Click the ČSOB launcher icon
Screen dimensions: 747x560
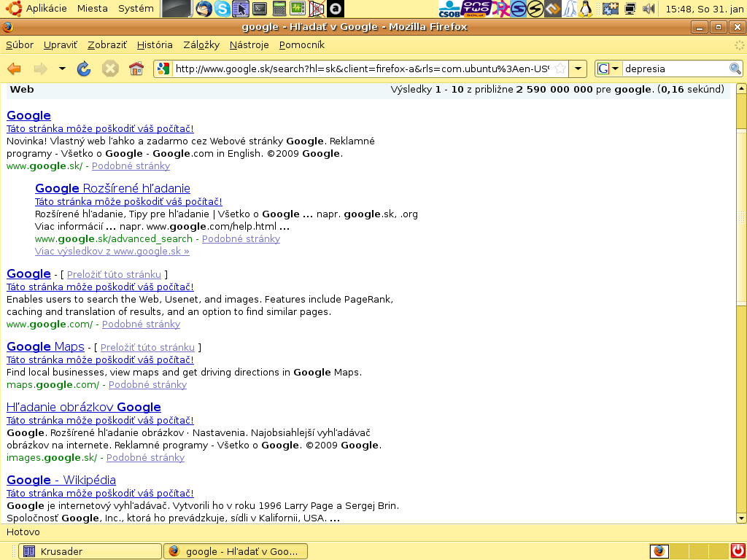(x=449, y=9)
